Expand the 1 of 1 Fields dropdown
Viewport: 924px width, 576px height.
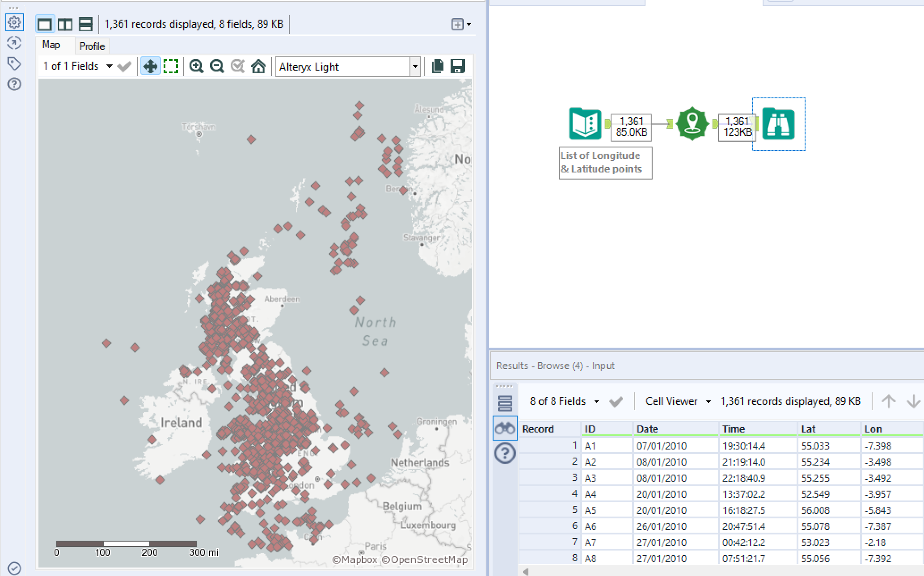click(x=109, y=67)
